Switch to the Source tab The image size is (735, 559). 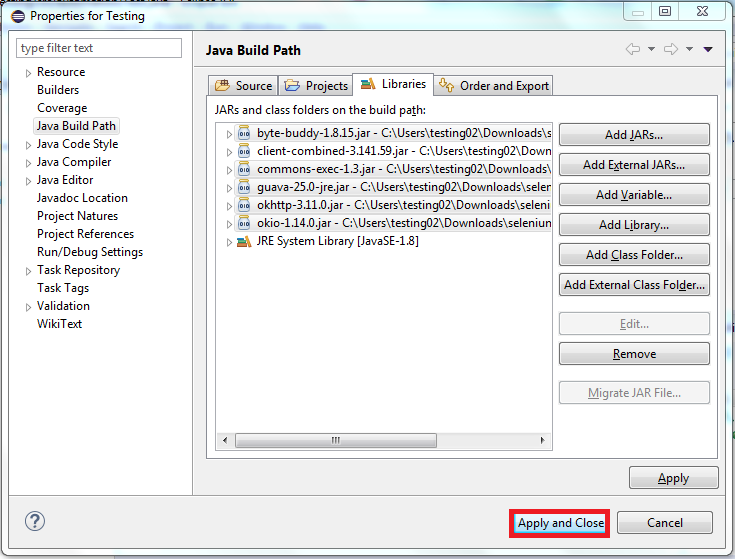pyautogui.click(x=244, y=86)
